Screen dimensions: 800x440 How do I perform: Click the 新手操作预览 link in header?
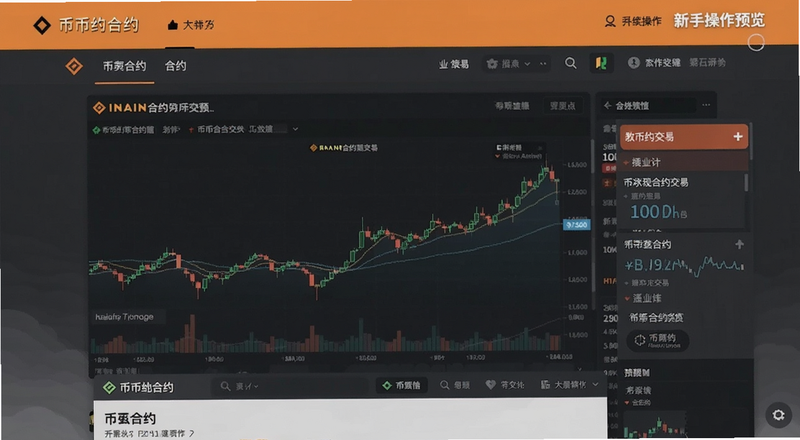pyautogui.click(x=719, y=20)
